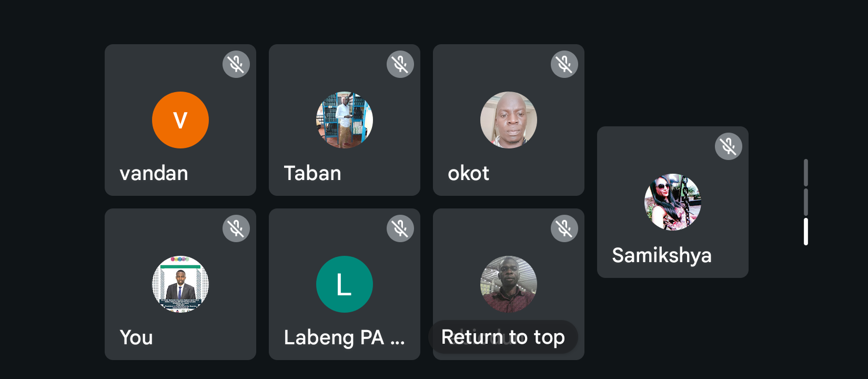Click muted mic icon on Labeng PA tile
Image resolution: width=868 pixels, height=379 pixels.
pyautogui.click(x=400, y=228)
